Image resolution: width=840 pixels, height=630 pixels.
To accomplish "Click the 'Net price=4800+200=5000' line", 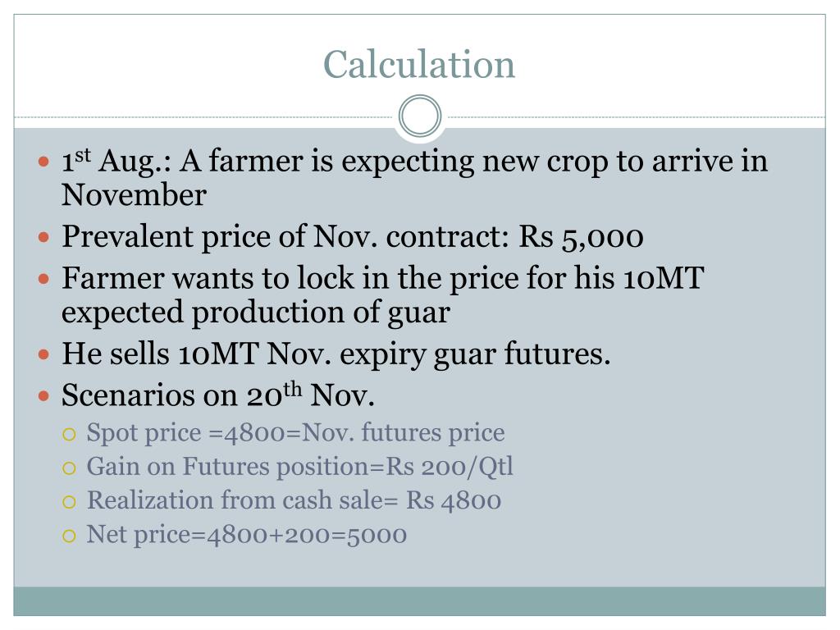I will point(247,535).
